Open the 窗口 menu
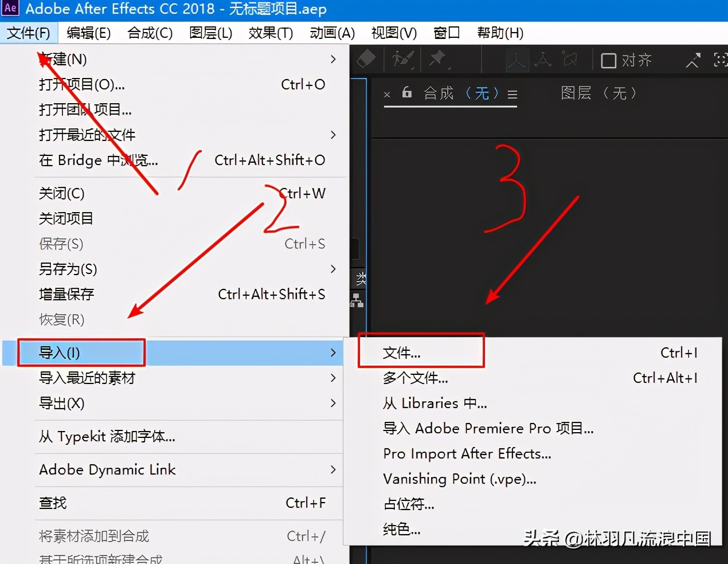This screenshot has height=564, width=728. click(447, 33)
